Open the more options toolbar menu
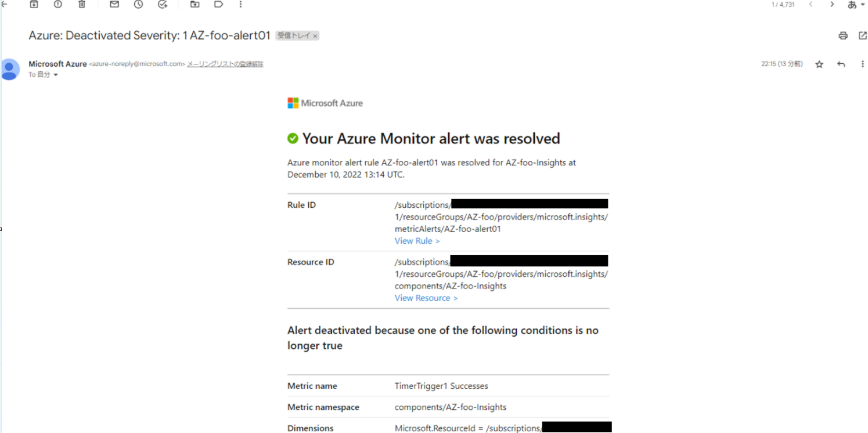Image resolution: width=868 pixels, height=433 pixels. [240, 4]
